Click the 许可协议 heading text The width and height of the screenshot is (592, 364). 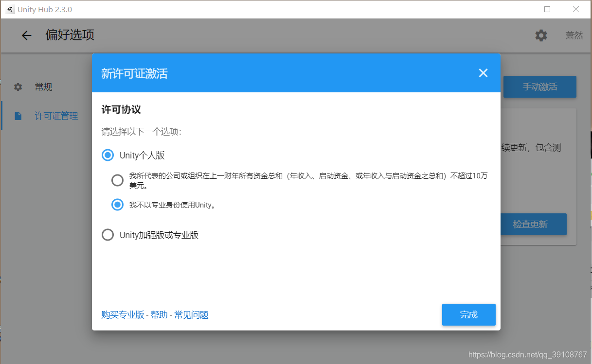[121, 110]
